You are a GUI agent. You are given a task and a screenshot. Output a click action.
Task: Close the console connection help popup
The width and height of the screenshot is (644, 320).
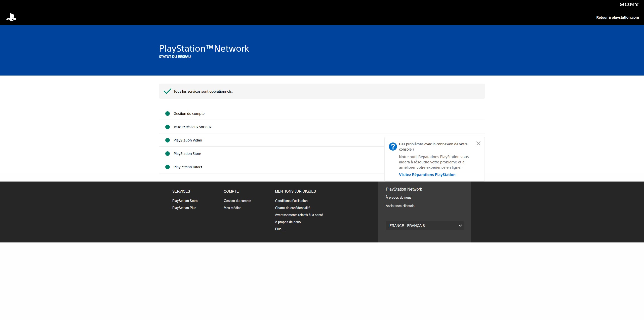(478, 143)
